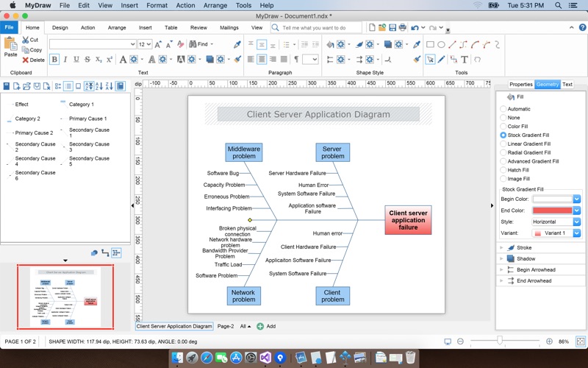This screenshot has width=588, height=368.
Task: Click the Save icon in quick access toolbar
Action: [392, 27]
